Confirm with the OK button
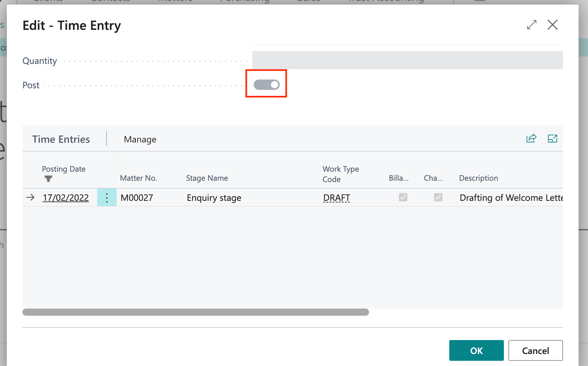The width and height of the screenshot is (588, 366). coord(476,350)
